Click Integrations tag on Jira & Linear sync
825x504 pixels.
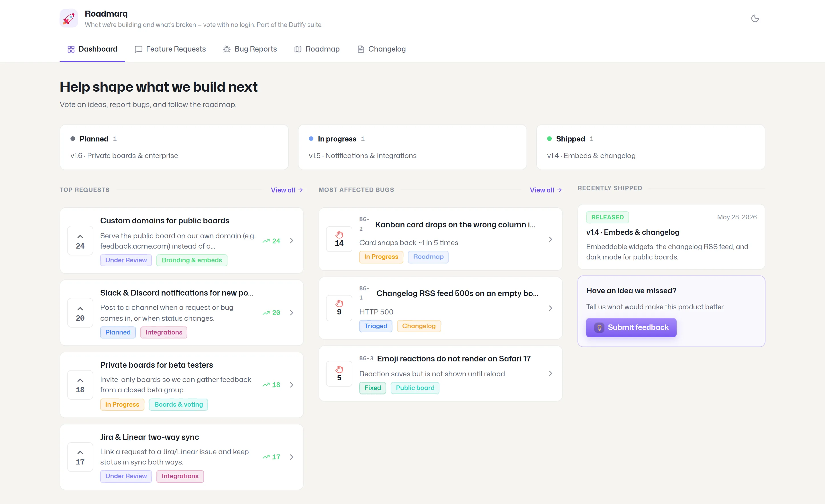click(180, 477)
